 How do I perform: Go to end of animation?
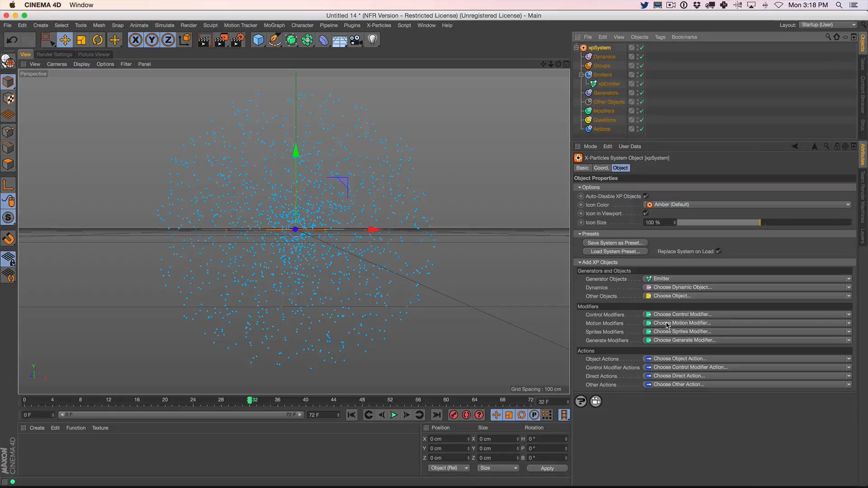[x=436, y=415]
